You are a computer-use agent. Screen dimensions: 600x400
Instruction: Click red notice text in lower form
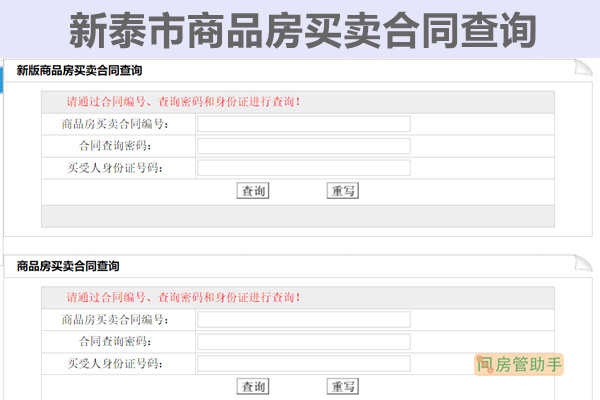[184, 297]
